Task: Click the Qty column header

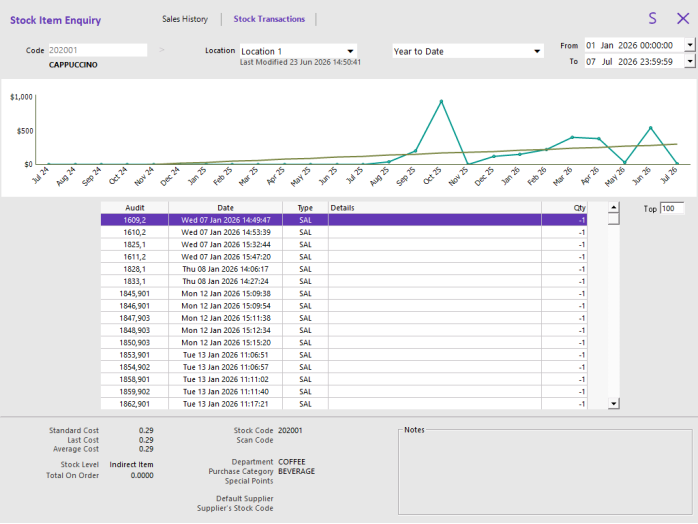Action: tap(564, 207)
